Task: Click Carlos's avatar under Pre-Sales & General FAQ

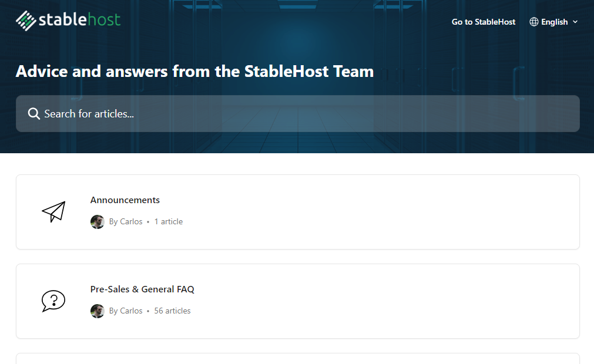Action: 98,311
